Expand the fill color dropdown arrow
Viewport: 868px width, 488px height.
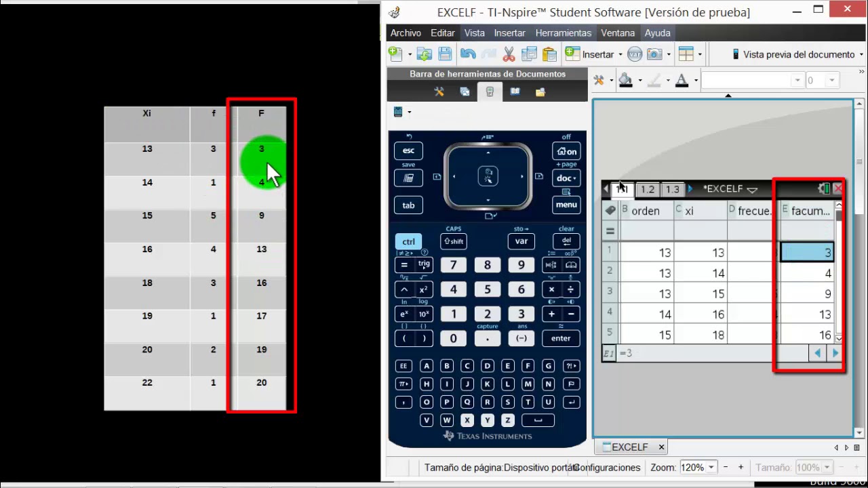[639, 81]
